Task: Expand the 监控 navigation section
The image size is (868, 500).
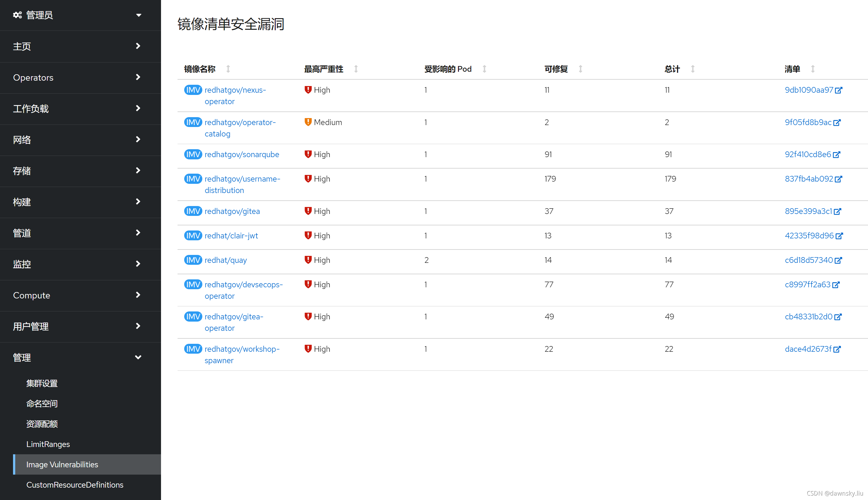Action: coord(80,264)
